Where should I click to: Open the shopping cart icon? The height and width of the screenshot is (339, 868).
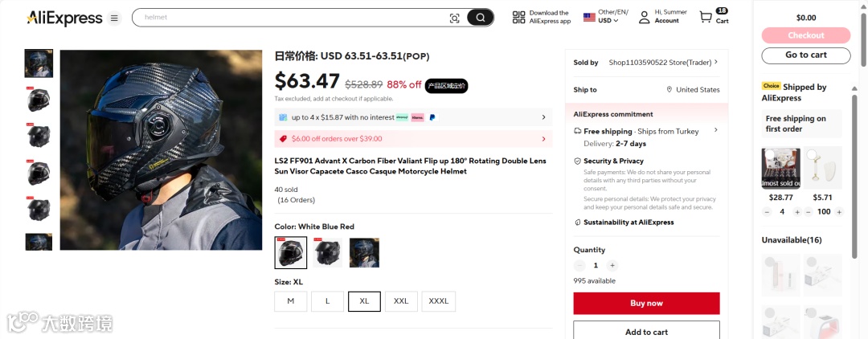[x=706, y=17]
